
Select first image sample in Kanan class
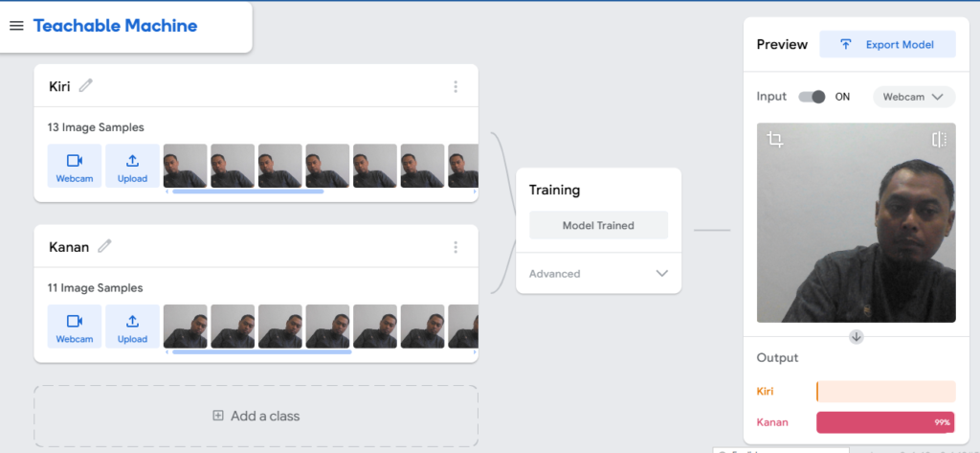[x=186, y=326]
